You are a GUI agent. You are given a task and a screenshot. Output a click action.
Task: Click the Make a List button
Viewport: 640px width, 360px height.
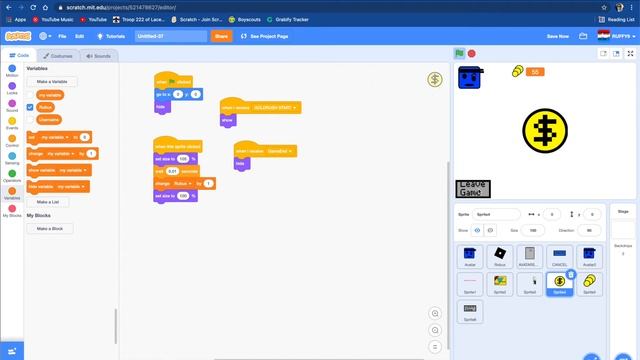coord(48,202)
